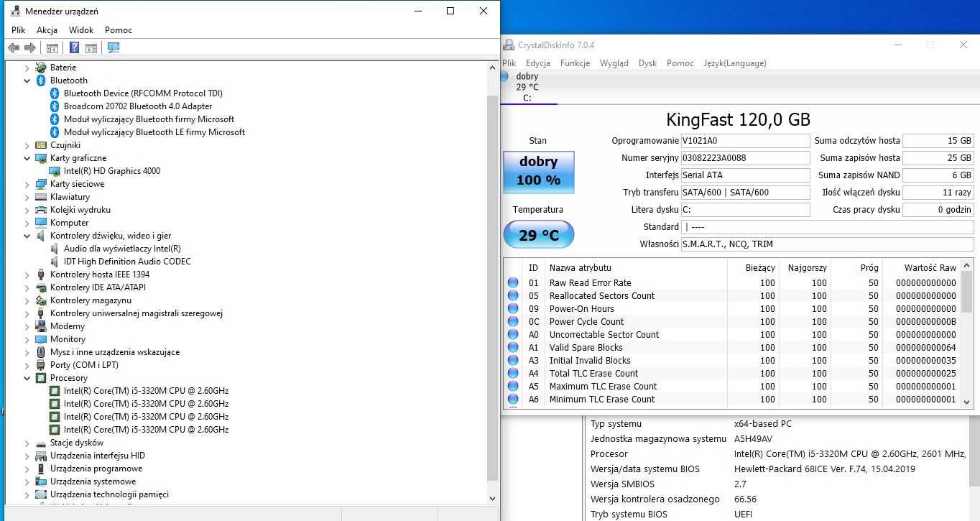980x521 pixels.
Task: Click the Oprogramowanie V1021A0 field
Action: click(745, 141)
